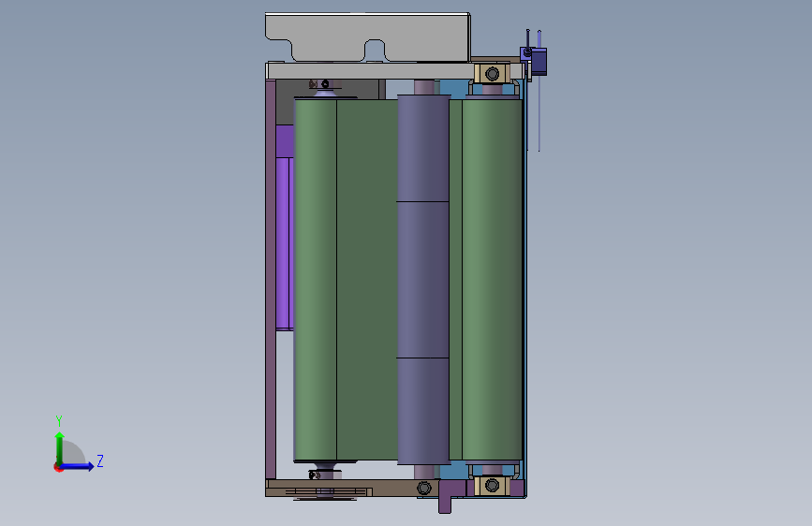The image size is (812, 526).
Task: Select the bright purple block on left side
Action: tap(285, 243)
